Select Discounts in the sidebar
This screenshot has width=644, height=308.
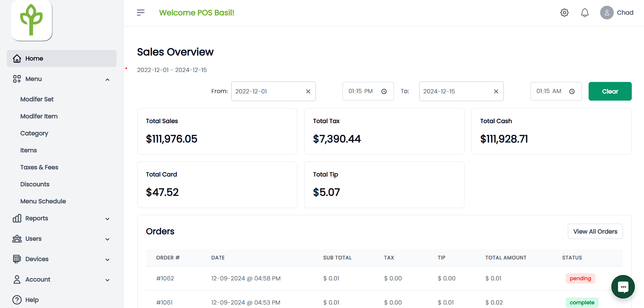pyautogui.click(x=35, y=184)
